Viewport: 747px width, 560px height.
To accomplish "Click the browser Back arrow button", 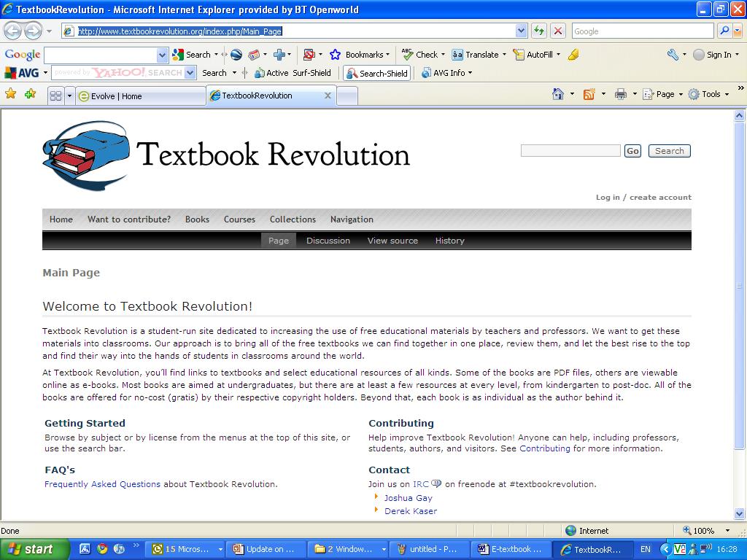I will (13, 31).
